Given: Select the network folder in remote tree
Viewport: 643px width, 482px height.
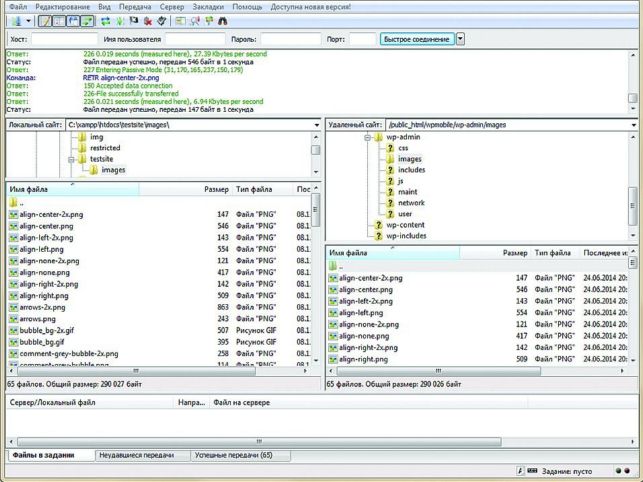Looking at the screenshot, I should [411, 203].
